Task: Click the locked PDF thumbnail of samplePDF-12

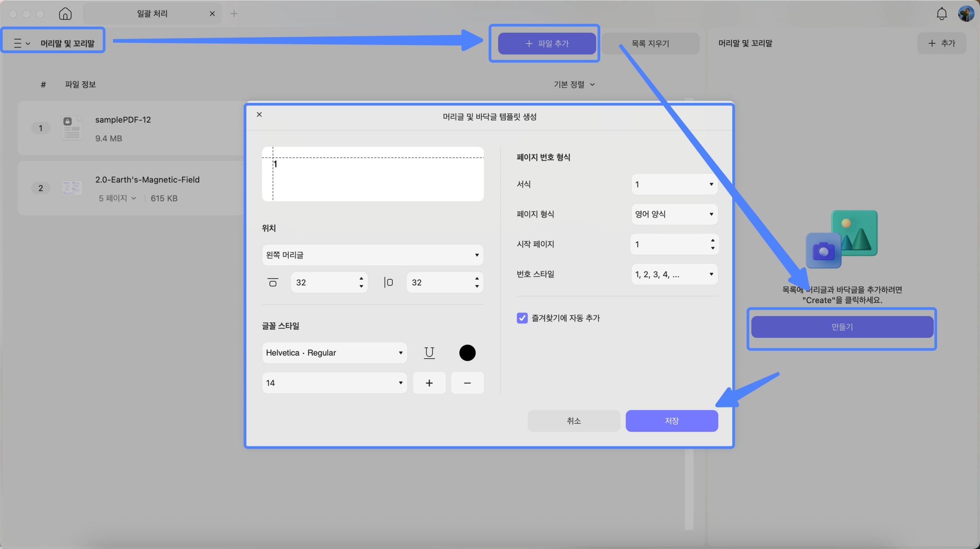Action: click(72, 128)
